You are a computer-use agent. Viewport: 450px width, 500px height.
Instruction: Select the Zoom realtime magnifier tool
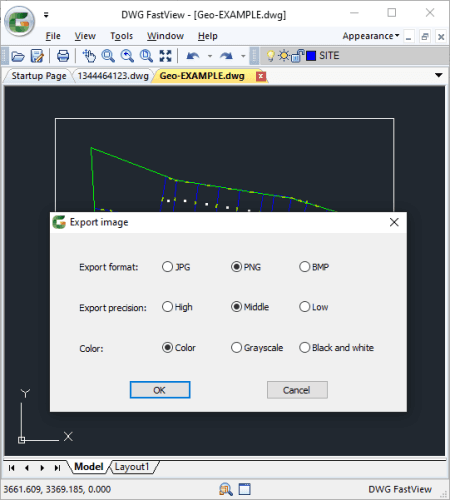[x=108, y=56]
